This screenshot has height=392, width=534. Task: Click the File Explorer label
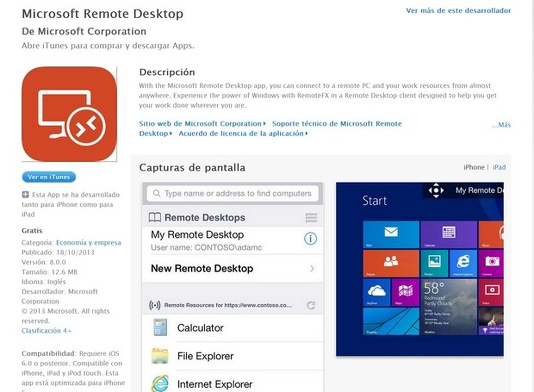tap(205, 356)
